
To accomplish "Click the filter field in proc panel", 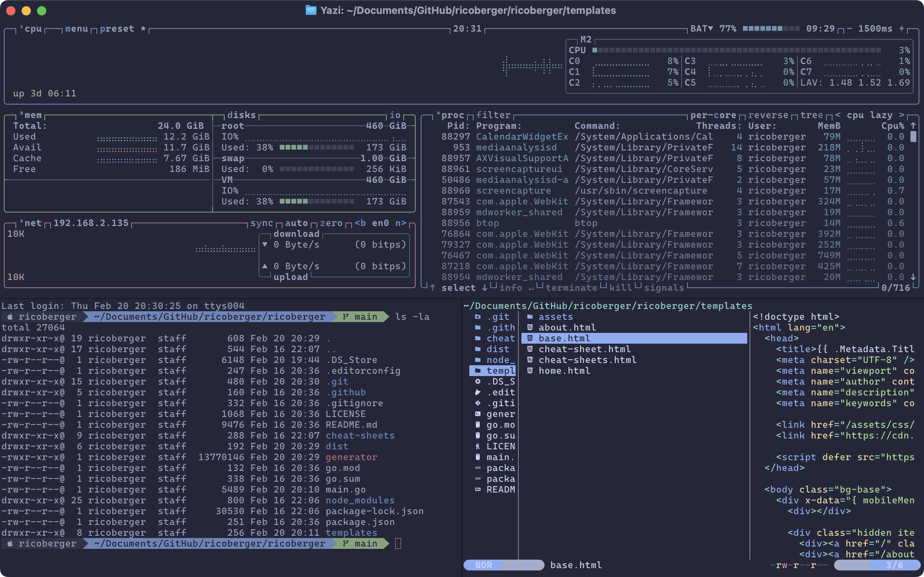I will coord(493,115).
